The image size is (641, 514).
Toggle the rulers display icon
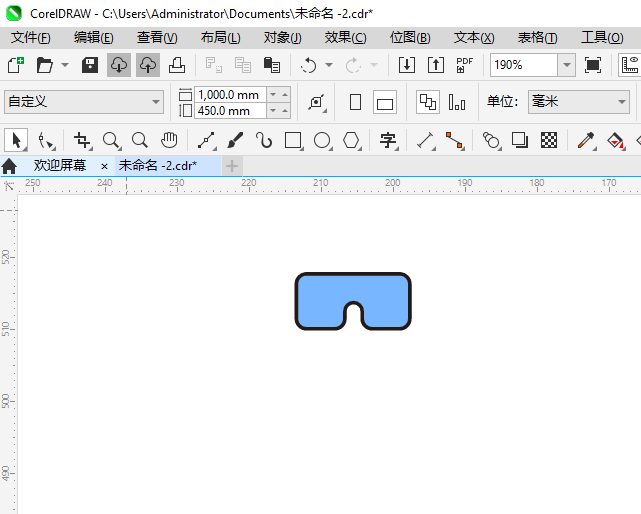pyautogui.click(x=630, y=65)
